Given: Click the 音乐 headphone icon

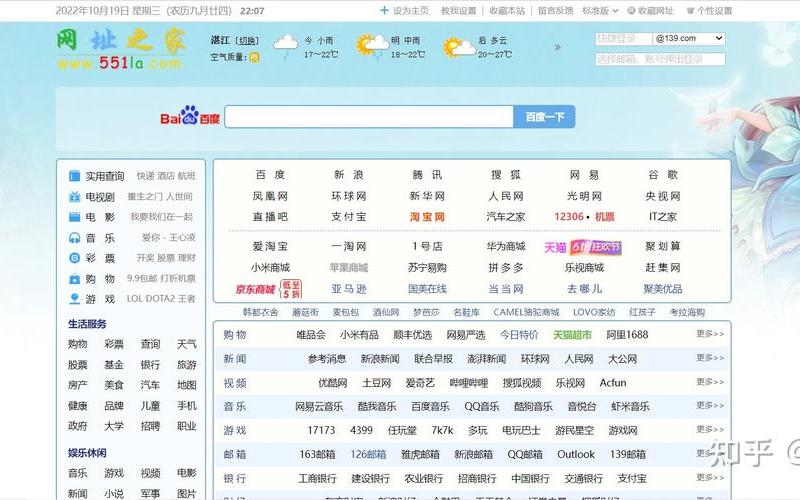Looking at the screenshot, I should [x=74, y=238].
